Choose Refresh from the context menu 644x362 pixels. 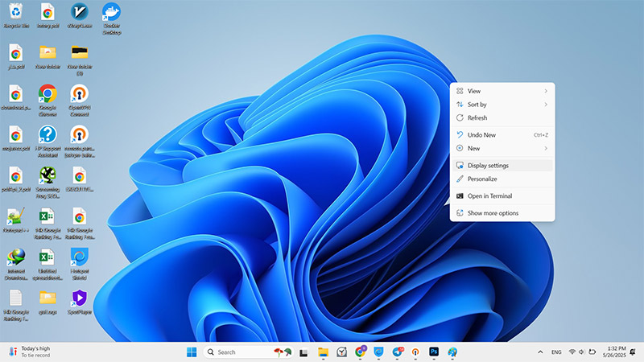[502, 118]
